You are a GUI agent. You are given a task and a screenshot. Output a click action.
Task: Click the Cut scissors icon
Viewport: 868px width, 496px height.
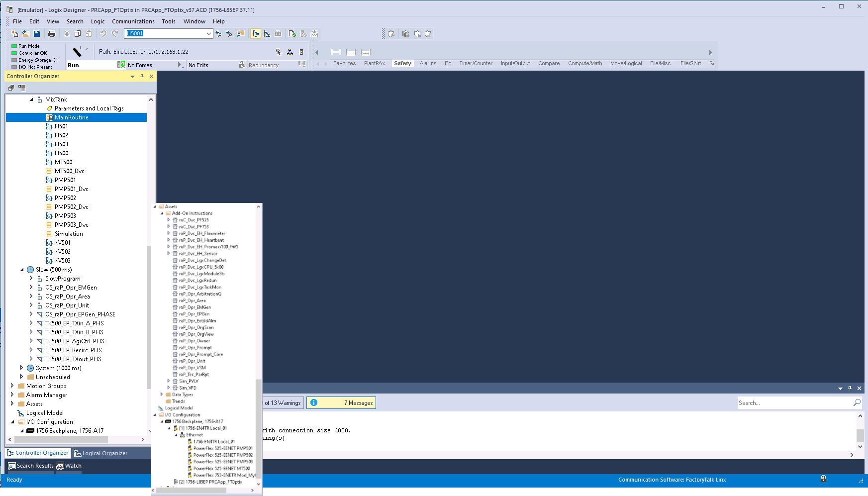pos(67,34)
